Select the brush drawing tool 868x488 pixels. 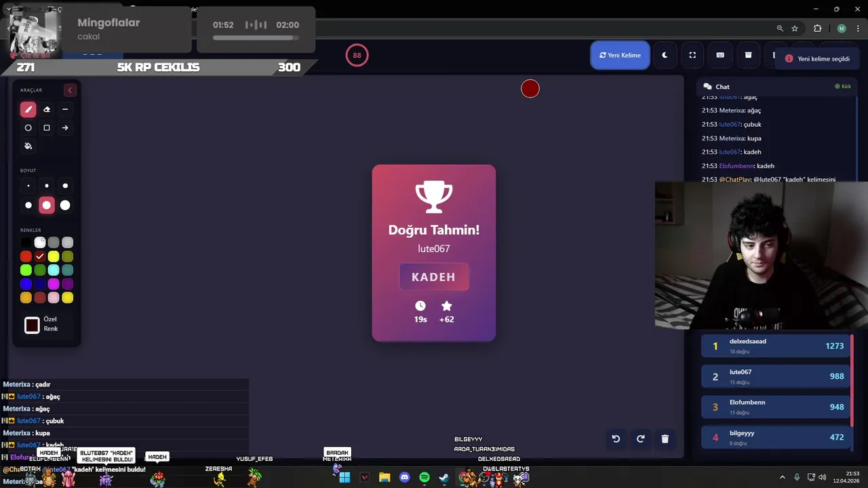click(x=28, y=109)
